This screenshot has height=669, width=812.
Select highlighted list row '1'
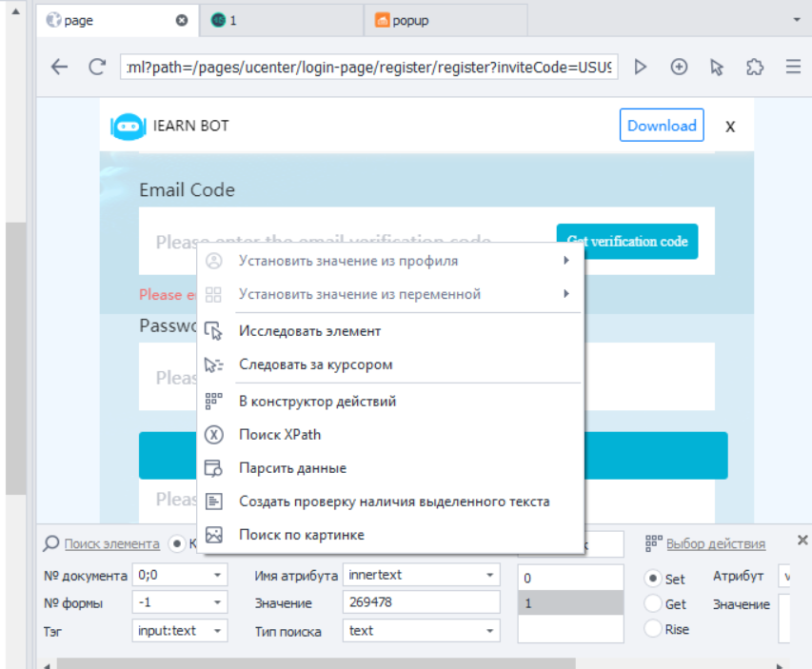(570, 602)
